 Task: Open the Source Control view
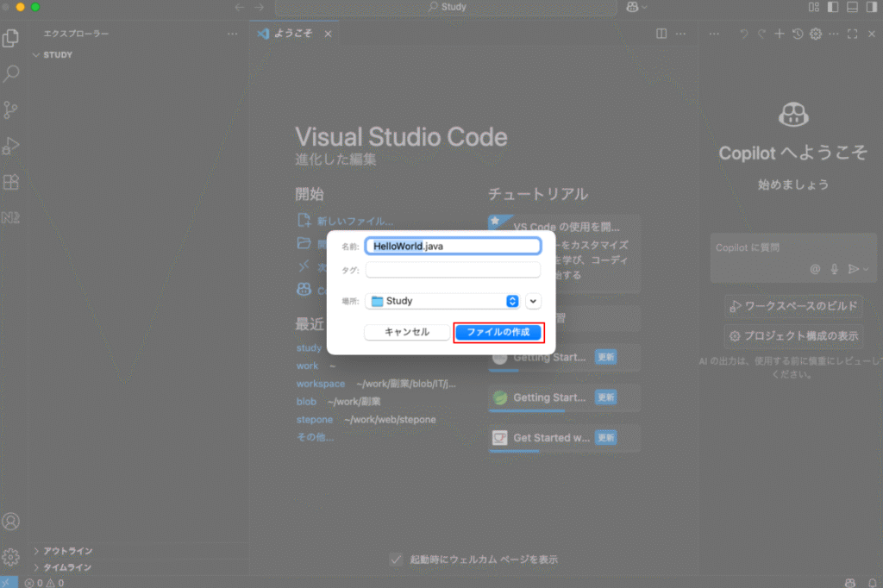[x=10, y=109]
